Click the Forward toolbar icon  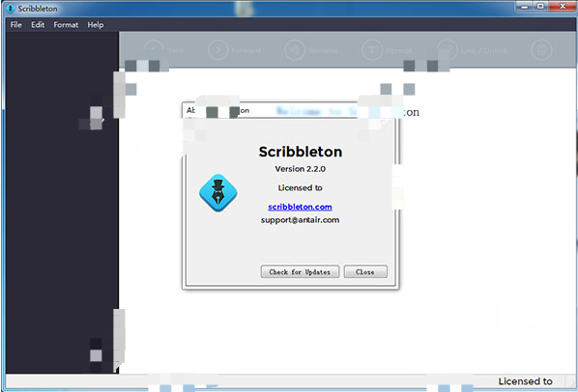[218, 49]
